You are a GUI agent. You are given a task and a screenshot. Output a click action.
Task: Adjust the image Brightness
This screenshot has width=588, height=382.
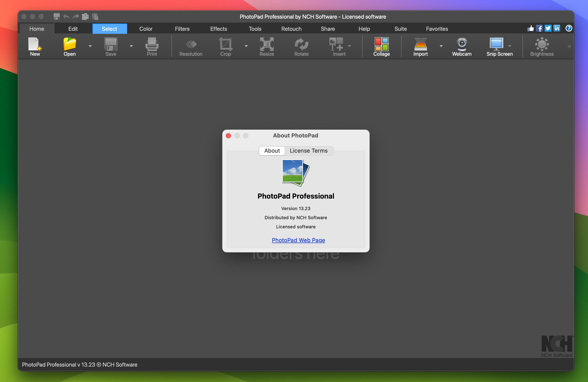click(542, 46)
